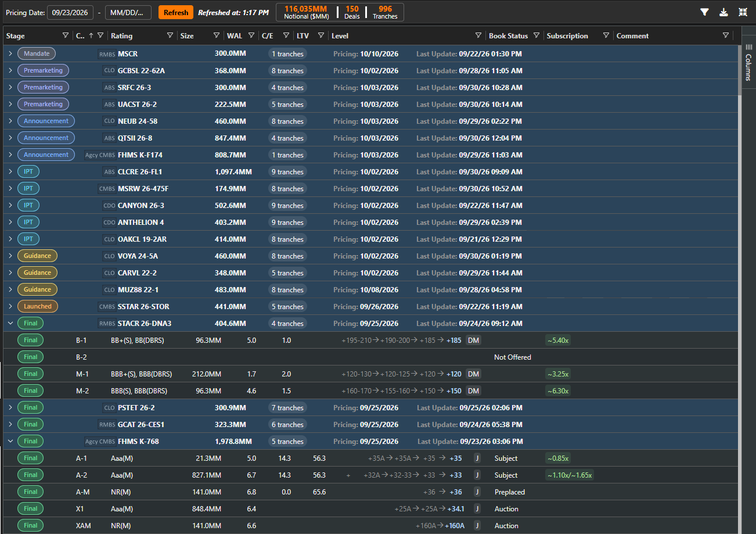Open the Comment column filter icon
Image resolution: width=756 pixels, height=534 pixels.
coord(726,36)
